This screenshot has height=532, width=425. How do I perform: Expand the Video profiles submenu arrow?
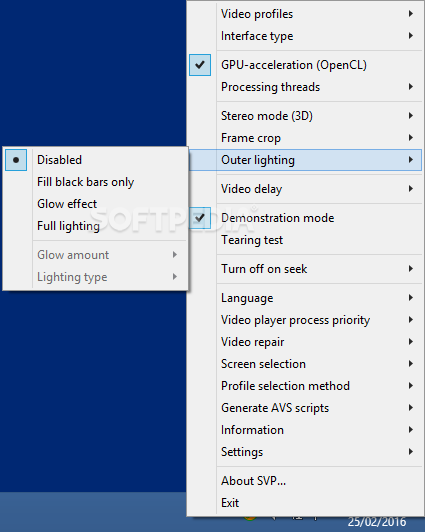point(411,14)
